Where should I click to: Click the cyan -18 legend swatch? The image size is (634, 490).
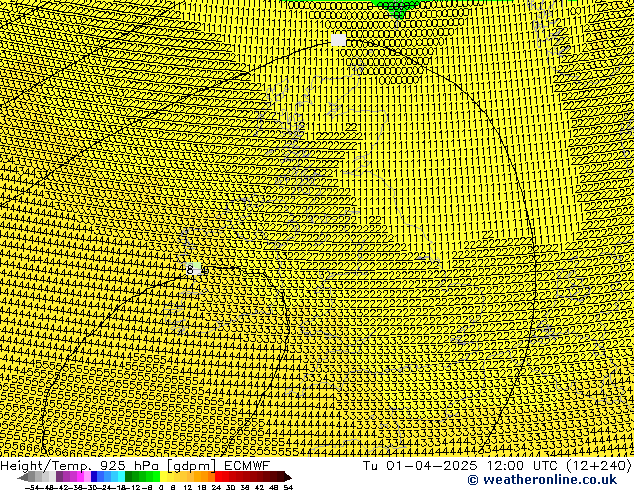pyautogui.click(x=122, y=477)
